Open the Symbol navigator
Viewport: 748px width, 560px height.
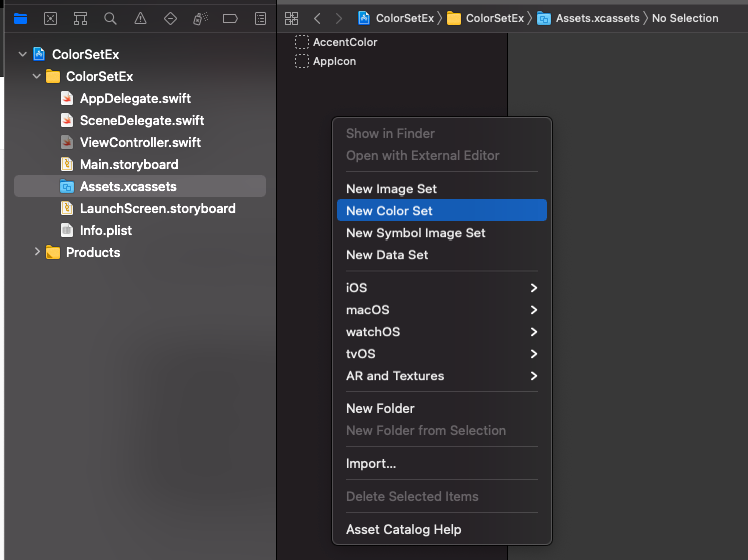80,19
